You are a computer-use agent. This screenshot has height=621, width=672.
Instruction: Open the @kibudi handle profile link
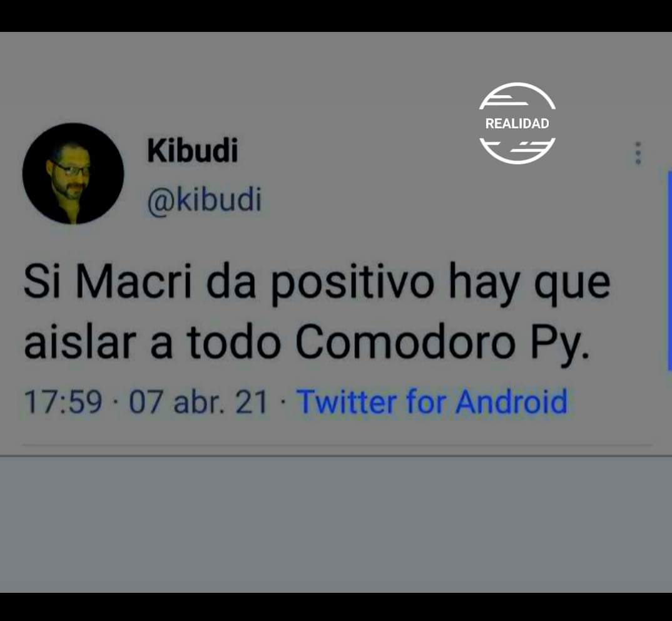coord(204,200)
